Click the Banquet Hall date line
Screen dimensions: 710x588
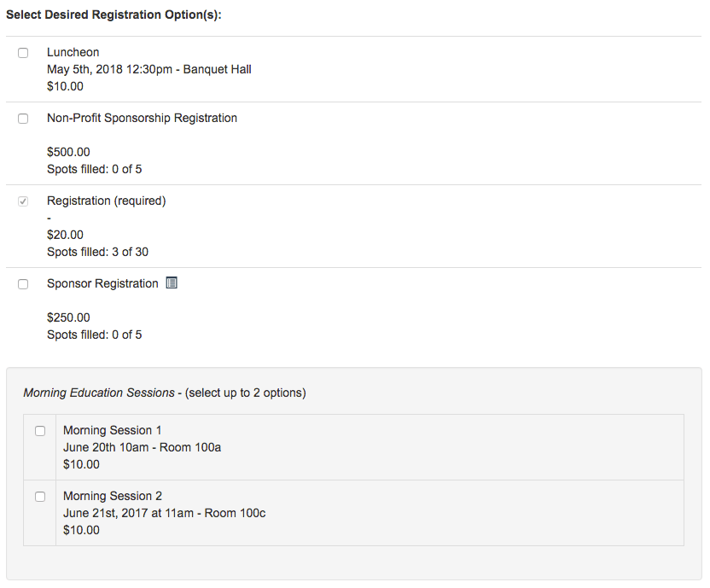(148, 69)
